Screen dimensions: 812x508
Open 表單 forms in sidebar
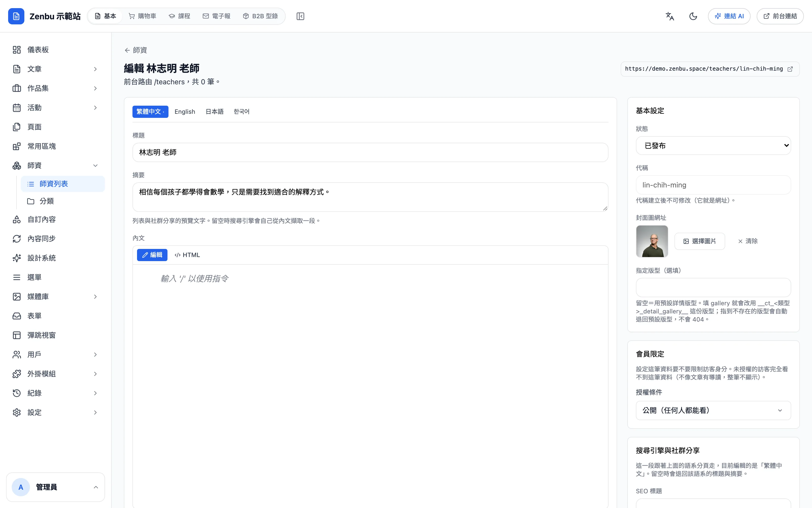pos(56,316)
